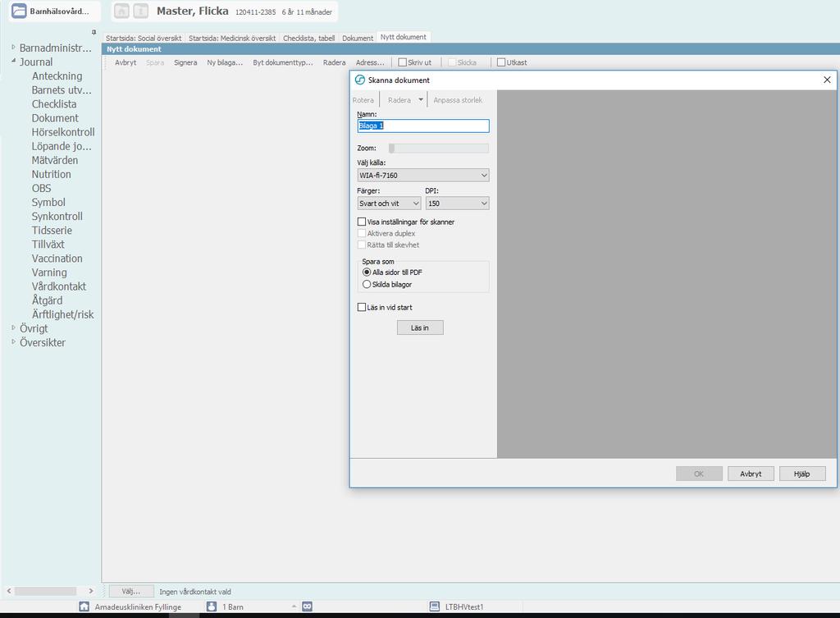The image size is (840, 618).
Task: Click the Barnhälsovård folder icon
Action: pos(19,11)
